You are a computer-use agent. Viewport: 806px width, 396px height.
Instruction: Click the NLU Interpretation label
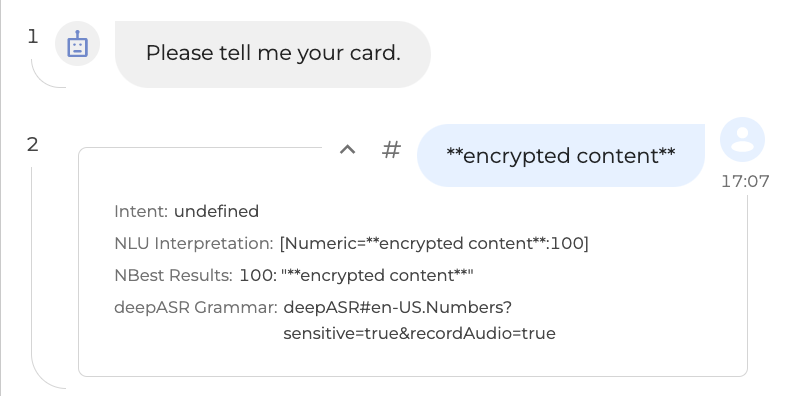194,243
